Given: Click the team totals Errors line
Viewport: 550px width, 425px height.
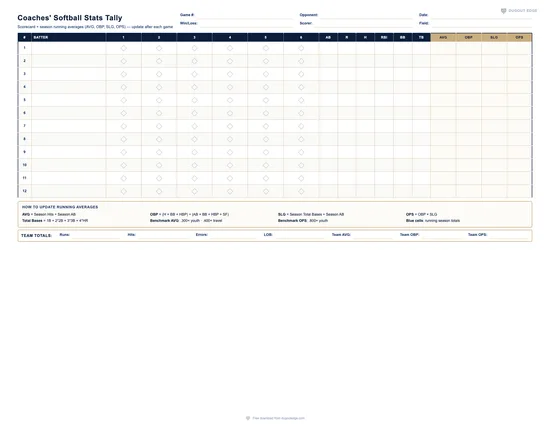Looking at the screenshot, I should [x=233, y=236].
